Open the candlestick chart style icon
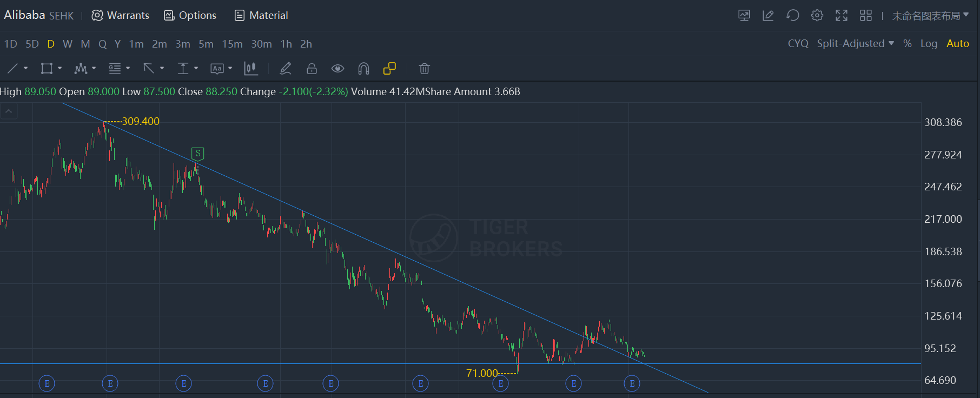This screenshot has width=980, height=398. tap(251, 69)
